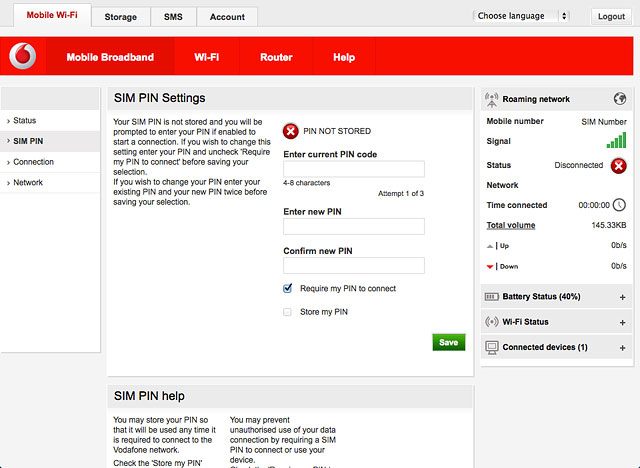Click the monitor icon for Connected devices
This screenshot has height=468, width=640.
pyautogui.click(x=492, y=348)
